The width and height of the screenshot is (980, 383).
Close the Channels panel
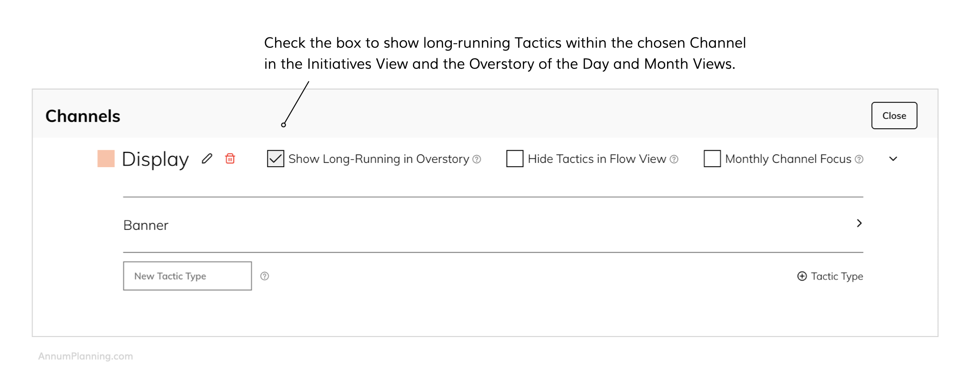[894, 115]
